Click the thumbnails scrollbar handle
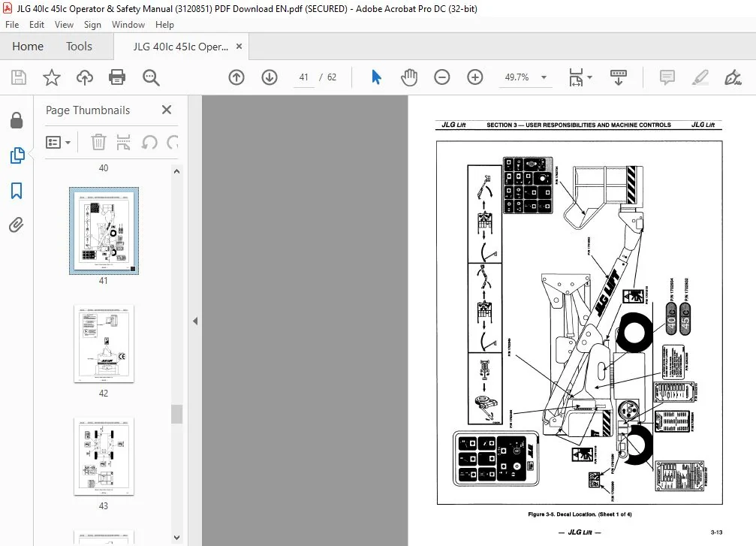The image size is (756, 546). tap(177, 414)
